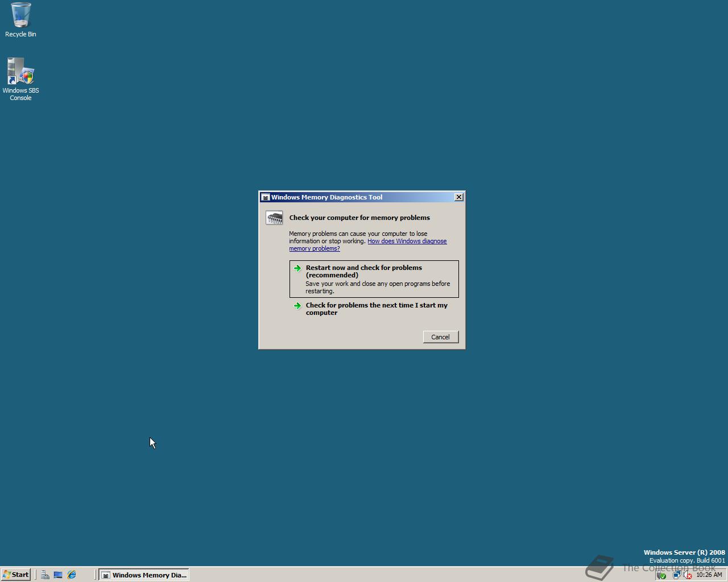Screen dimensions: 728x582
Task: Select the Recycle Bin desktop icon
Action: tap(20, 20)
